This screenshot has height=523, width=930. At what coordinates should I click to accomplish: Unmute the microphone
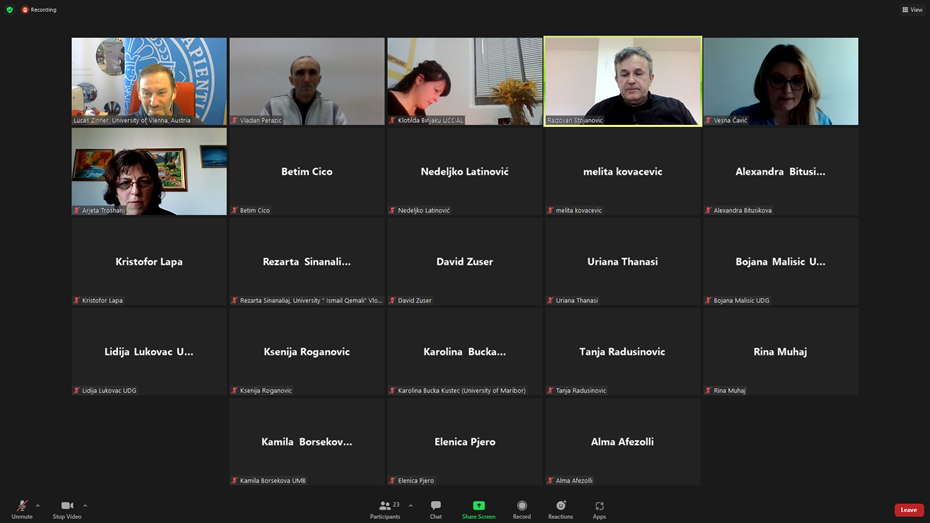(x=21, y=509)
